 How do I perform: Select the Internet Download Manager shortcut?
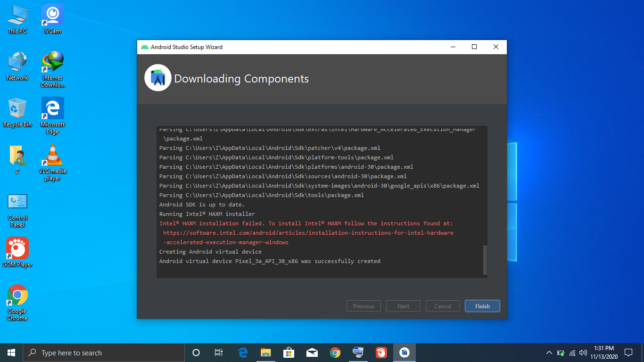pyautogui.click(x=53, y=69)
